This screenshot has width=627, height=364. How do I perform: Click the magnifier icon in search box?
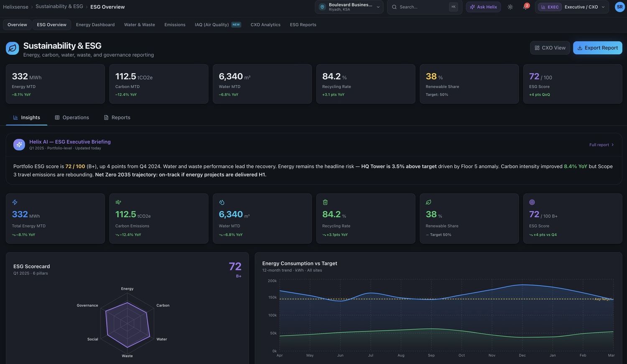tap(394, 7)
